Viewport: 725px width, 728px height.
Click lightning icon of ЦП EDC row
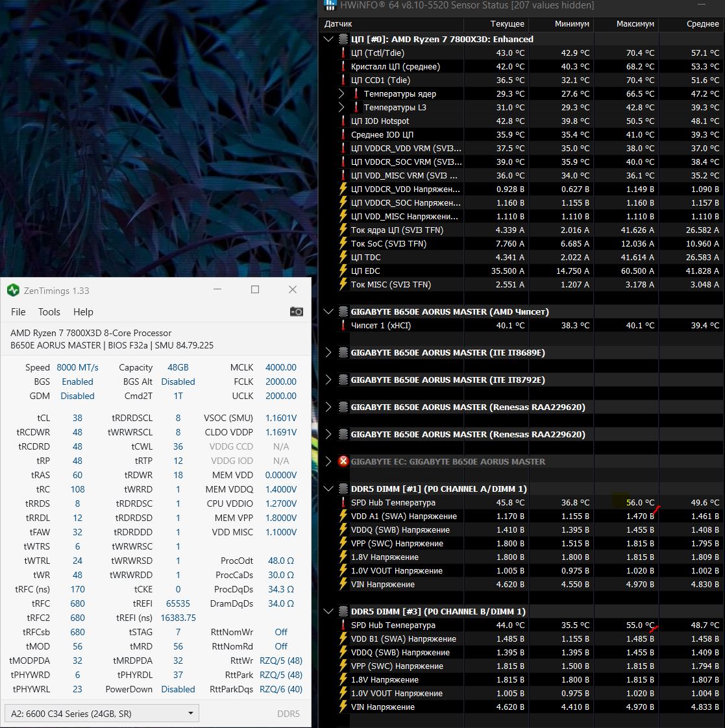point(343,271)
